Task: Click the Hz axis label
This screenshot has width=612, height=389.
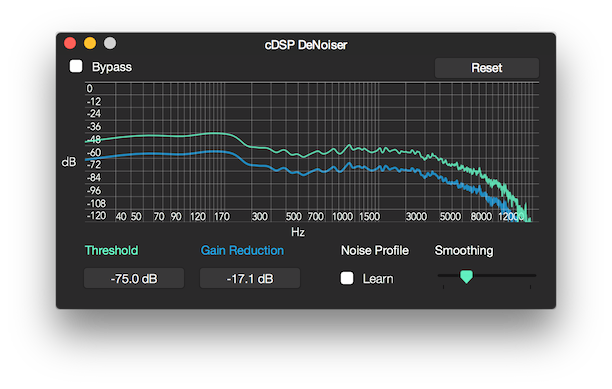Action: [x=298, y=232]
